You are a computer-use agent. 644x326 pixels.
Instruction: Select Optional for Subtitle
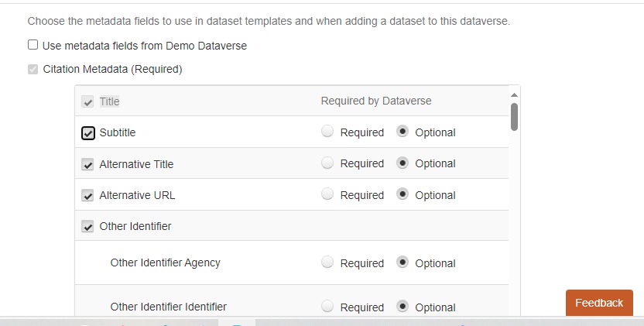402,132
